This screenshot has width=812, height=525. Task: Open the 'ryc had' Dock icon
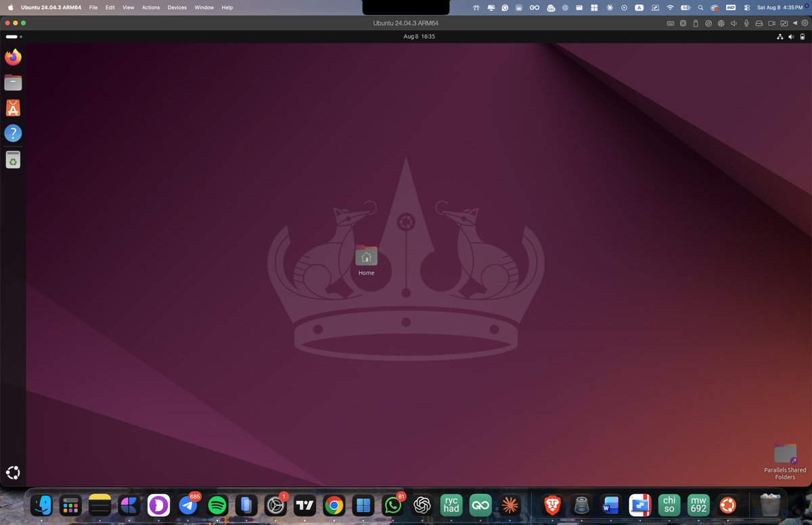coord(451,505)
